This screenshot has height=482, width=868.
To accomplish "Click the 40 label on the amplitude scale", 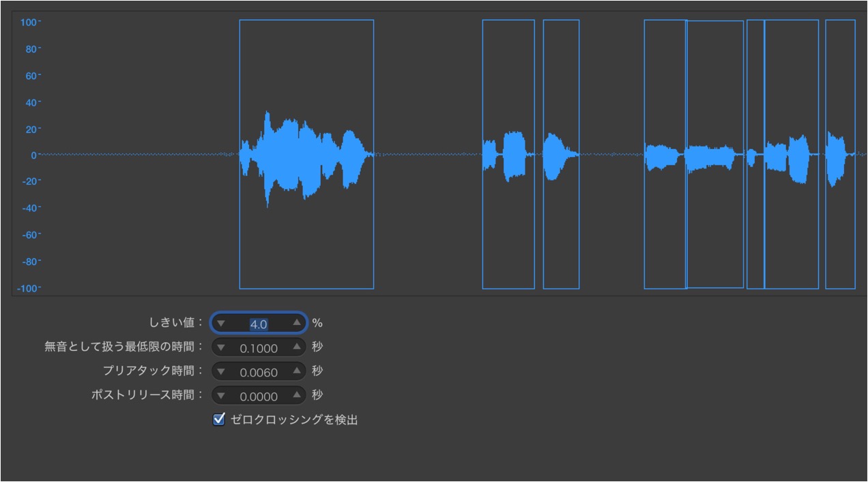I will 30,102.
